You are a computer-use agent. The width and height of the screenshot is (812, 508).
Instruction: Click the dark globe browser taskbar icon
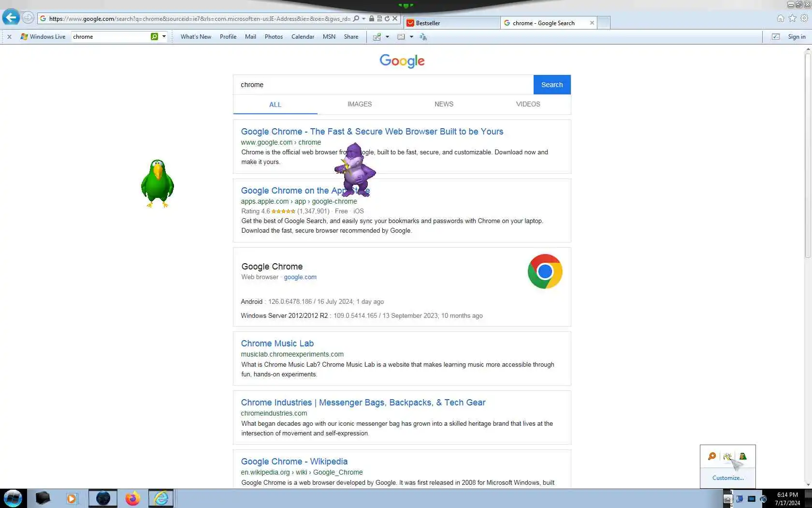(103, 498)
